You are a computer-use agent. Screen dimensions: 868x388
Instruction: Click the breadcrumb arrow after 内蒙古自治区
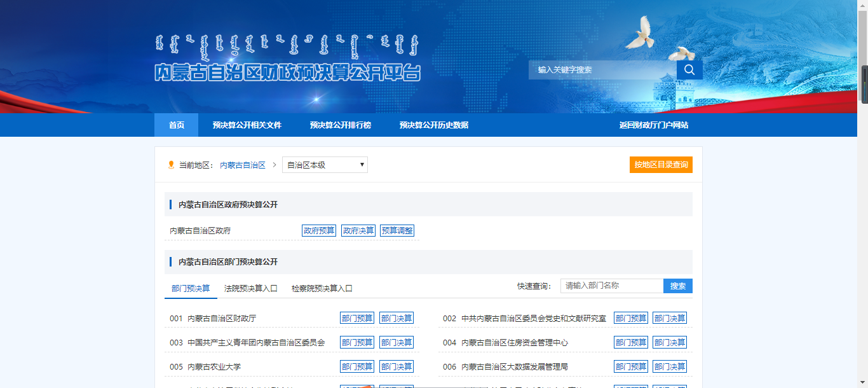(274, 165)
